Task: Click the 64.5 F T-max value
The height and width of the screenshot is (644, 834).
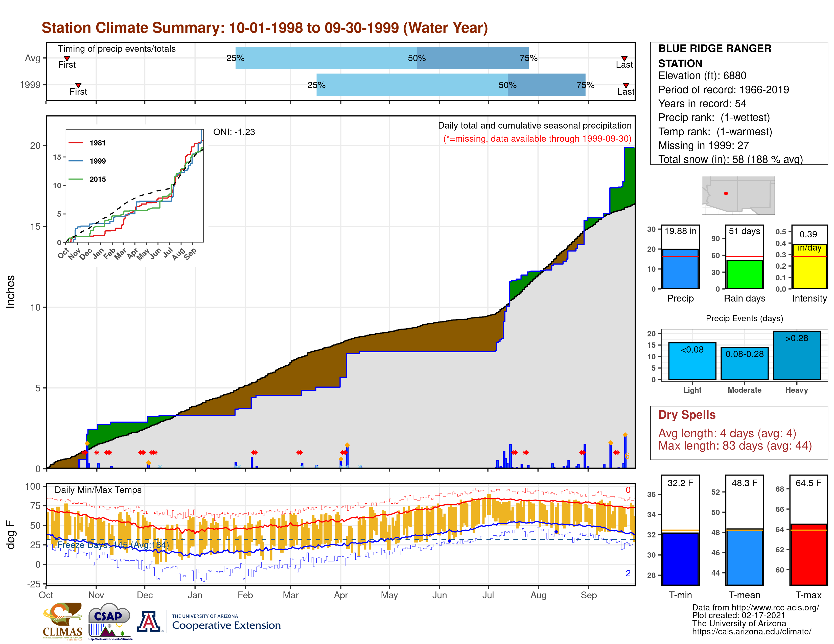Action: 808,483
